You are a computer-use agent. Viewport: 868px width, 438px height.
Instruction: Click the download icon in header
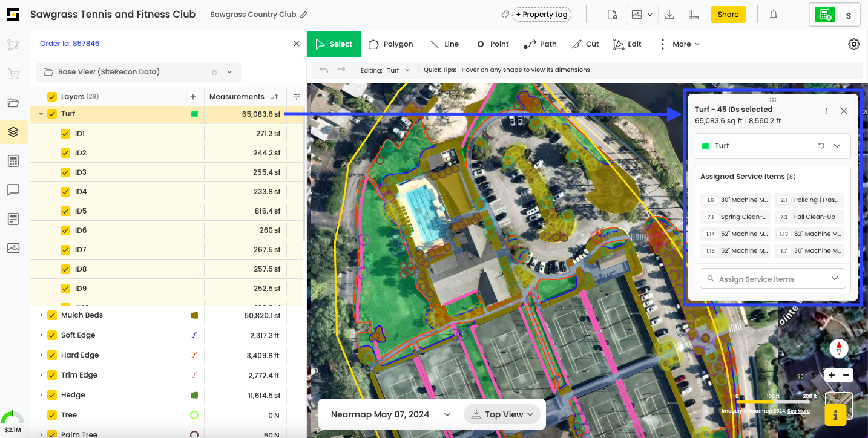tap(669, 15)
